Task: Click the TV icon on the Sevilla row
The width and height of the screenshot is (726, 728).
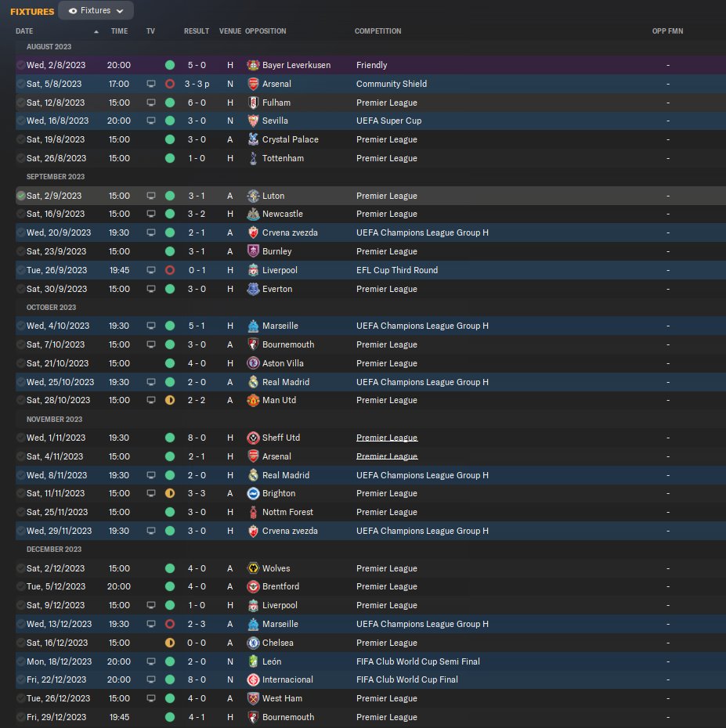Action: click(x=151, y=121)
